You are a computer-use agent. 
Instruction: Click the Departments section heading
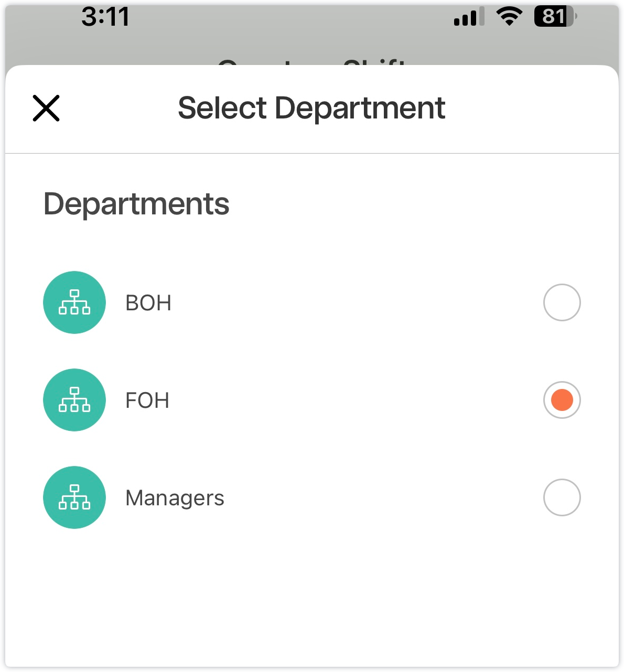[136, 203]
